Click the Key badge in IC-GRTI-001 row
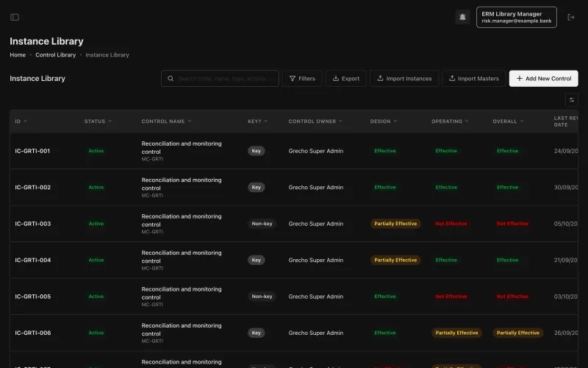The height and width of the screenshot is (368, 588). (x=256, y=151)
